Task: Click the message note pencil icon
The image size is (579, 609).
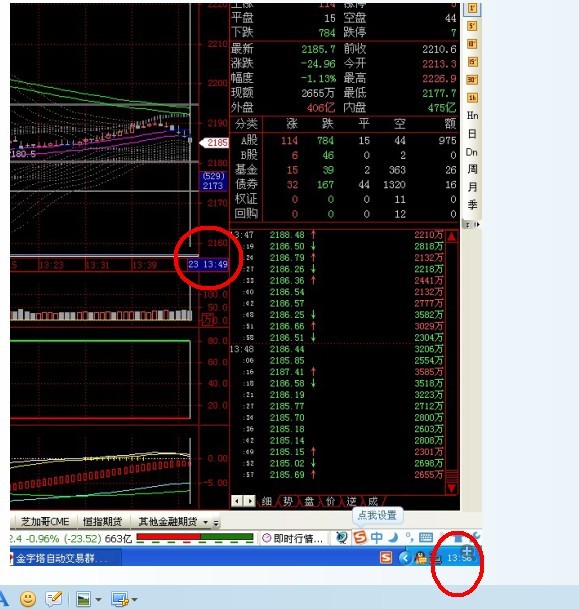Action: pos(54,599)
